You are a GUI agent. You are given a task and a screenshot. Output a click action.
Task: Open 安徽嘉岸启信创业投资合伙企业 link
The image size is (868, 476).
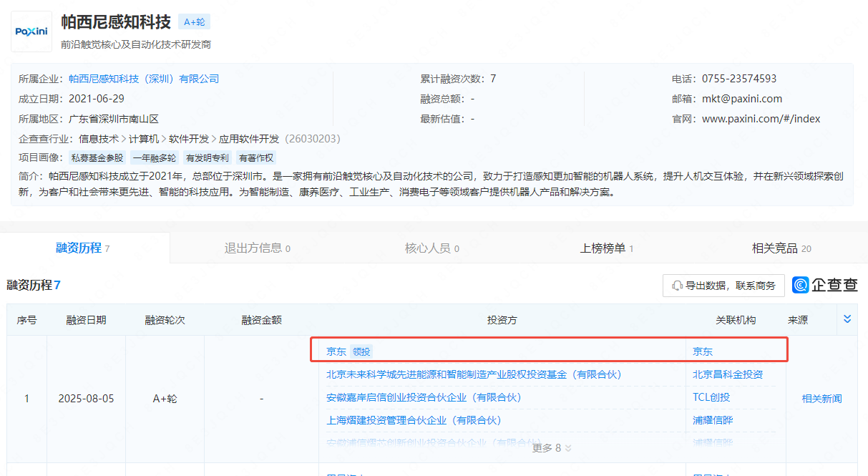[x=424, y=397]
